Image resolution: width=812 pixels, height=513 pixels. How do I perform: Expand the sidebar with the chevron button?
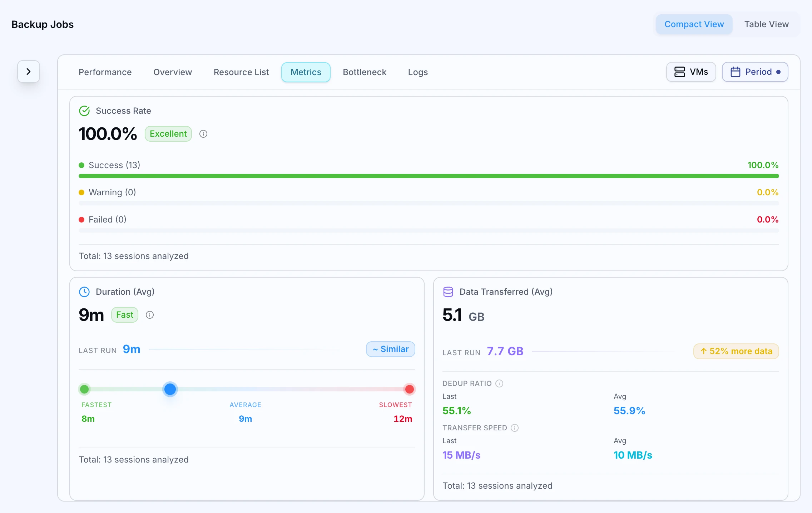pyautogui.click(x=29, y=72)
